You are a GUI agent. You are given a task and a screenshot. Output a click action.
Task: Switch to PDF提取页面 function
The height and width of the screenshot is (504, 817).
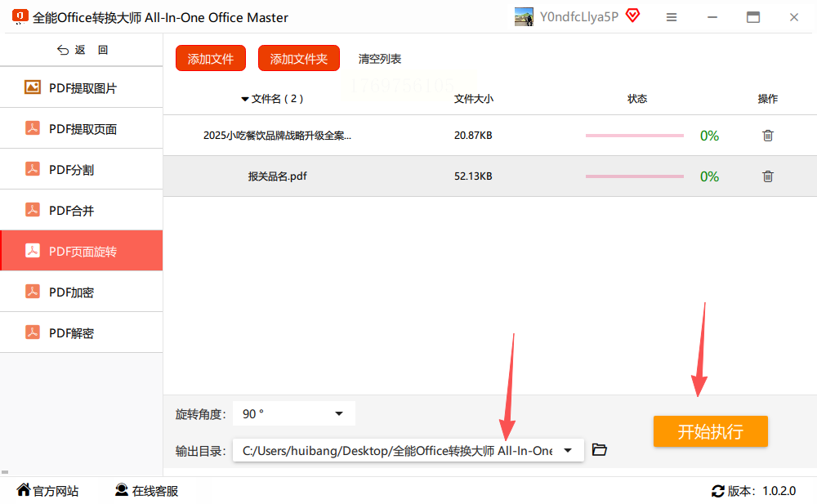click(x=81, y=128)
